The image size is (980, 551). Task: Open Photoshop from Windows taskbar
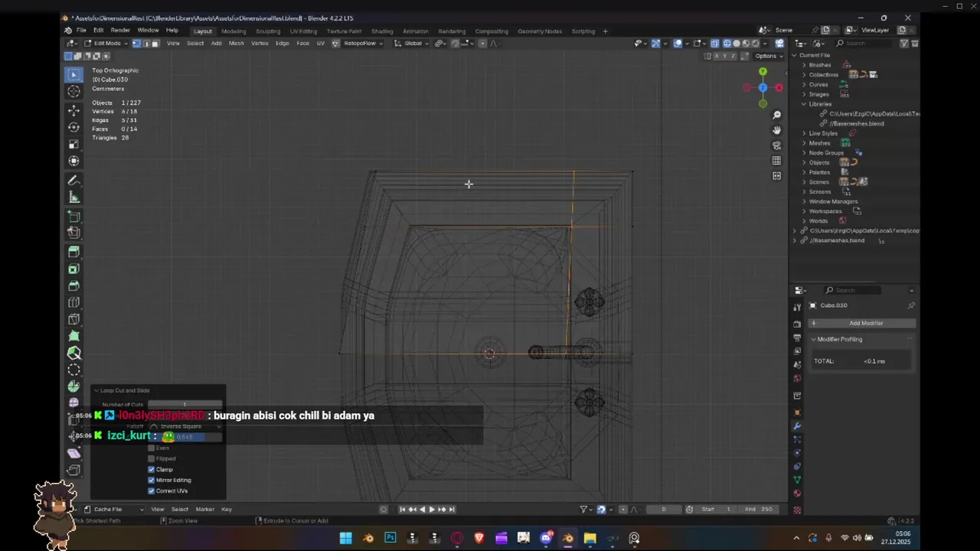[390, 538]
